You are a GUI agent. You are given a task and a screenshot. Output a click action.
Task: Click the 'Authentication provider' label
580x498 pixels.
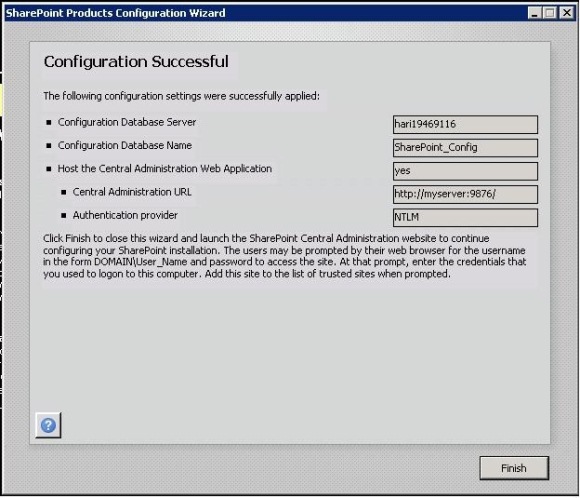pos(125,215)
